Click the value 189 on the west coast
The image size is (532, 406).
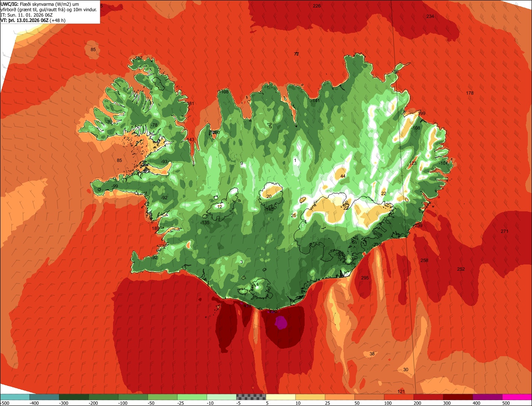pos(155,228)
